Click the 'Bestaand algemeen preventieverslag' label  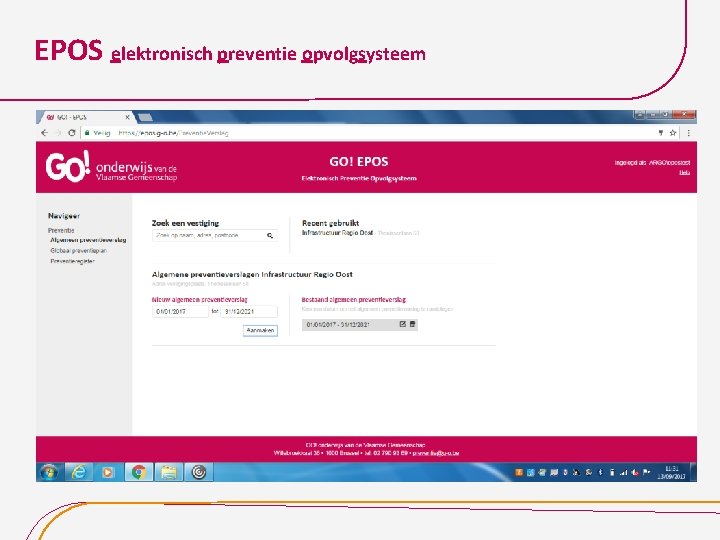pyautogui.click(x=354, y=299)
